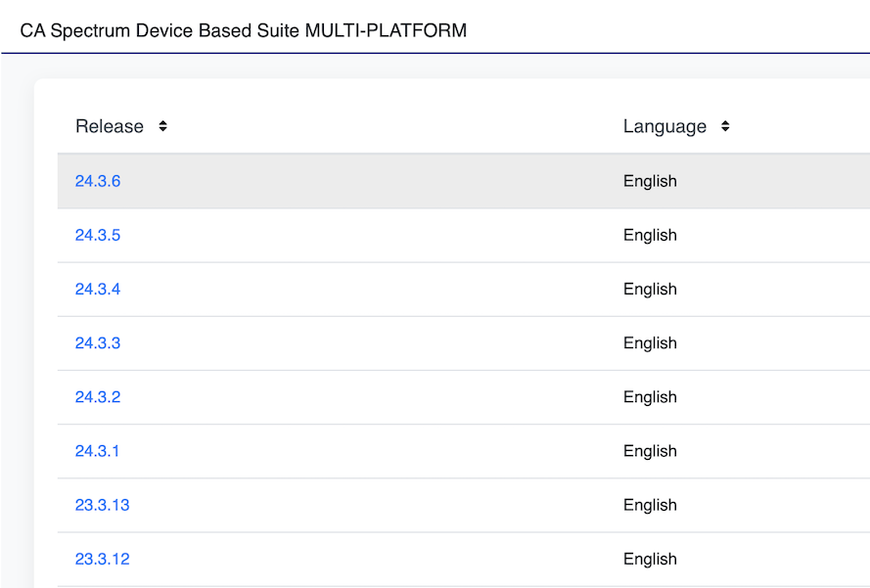Open release 23.3.13

(x=102, y=505)
